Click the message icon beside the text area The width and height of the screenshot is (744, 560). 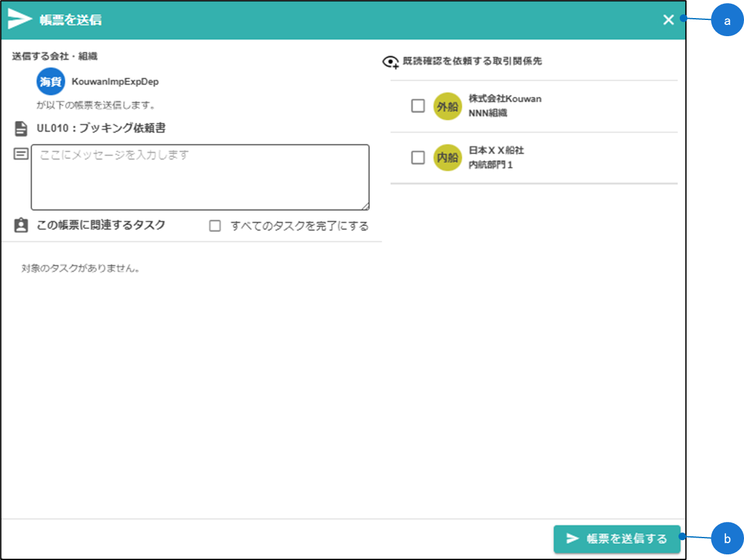point(21,154)
